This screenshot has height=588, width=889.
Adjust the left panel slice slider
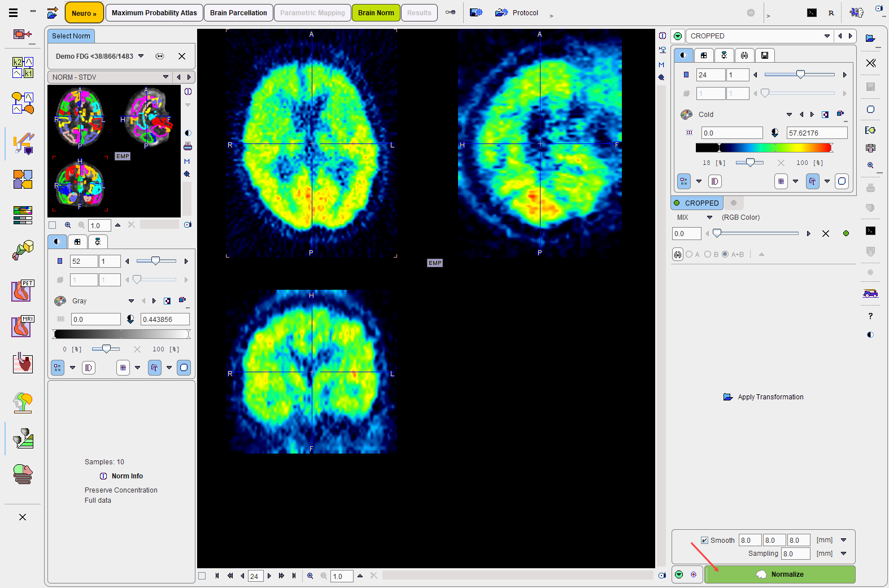[x=156, y=261]
